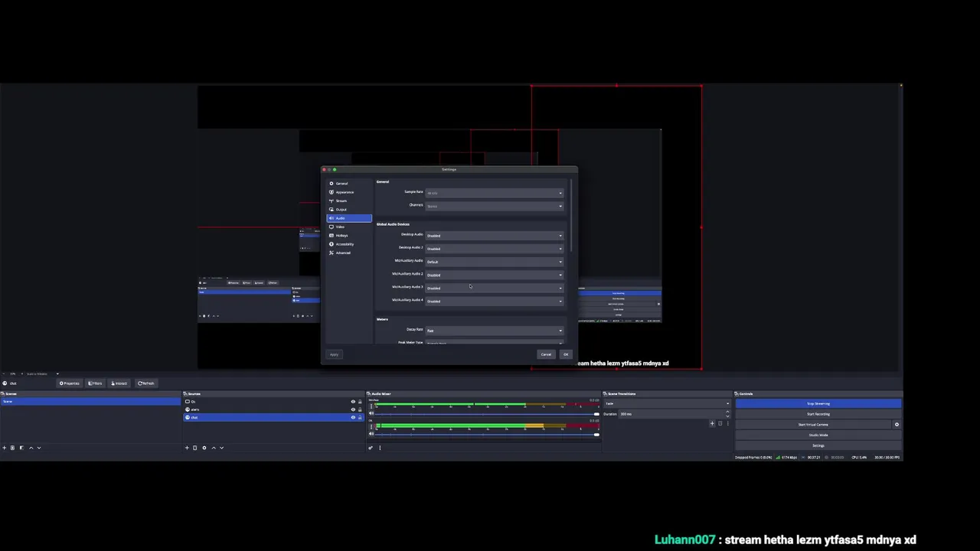The height and width of the screenshot is (551, 980).
Task: Open the Desktop Audio device dropdown
Action: pyautogui.click(x=495, y=236)
